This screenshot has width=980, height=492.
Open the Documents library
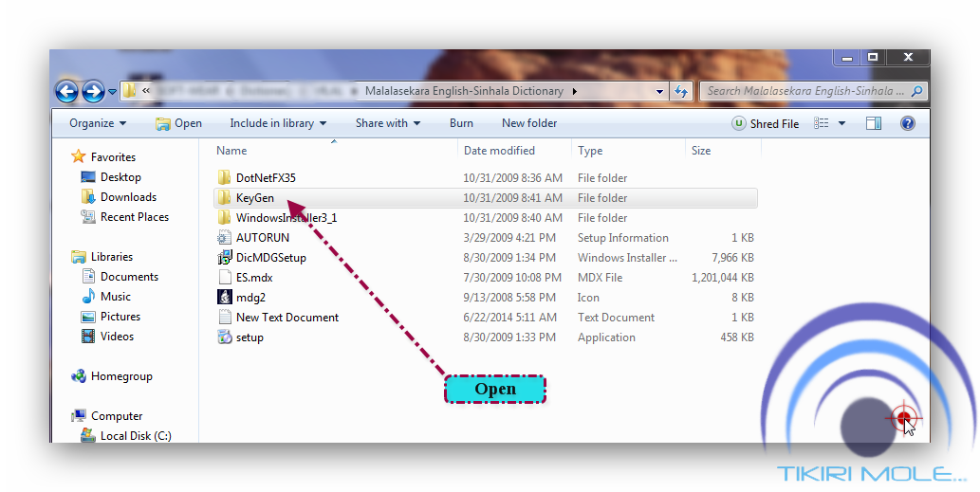click(120, 277)
